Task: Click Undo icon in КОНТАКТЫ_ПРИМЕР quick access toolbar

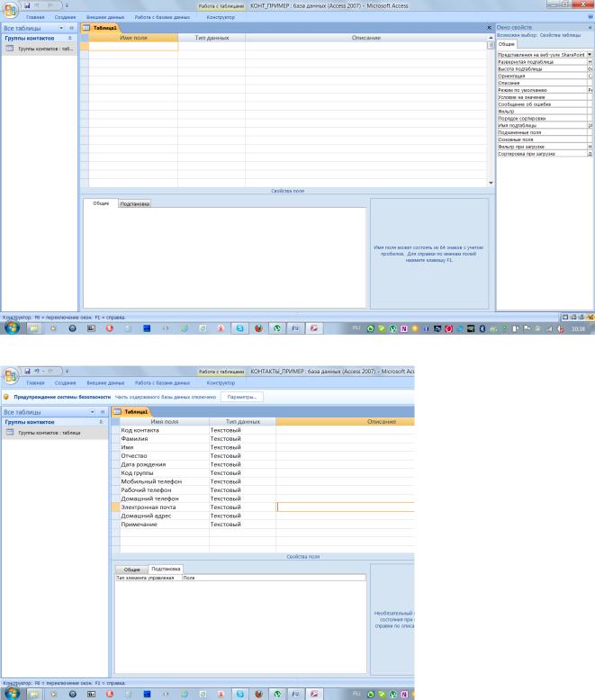Action: point(37,371)
